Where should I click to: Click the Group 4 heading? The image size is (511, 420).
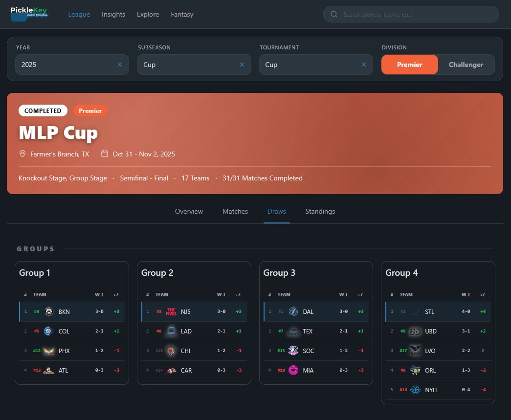coord(401,273)
